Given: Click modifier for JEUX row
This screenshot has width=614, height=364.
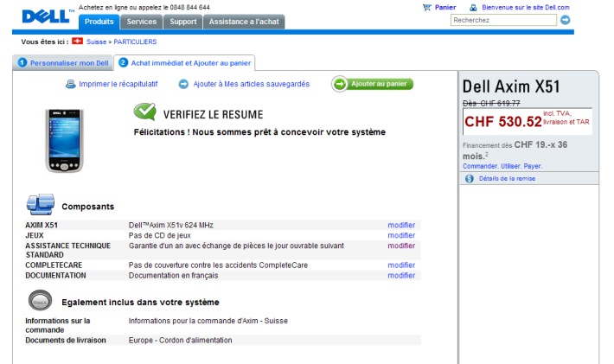Looking at the screenshot, I should (401, 235).
